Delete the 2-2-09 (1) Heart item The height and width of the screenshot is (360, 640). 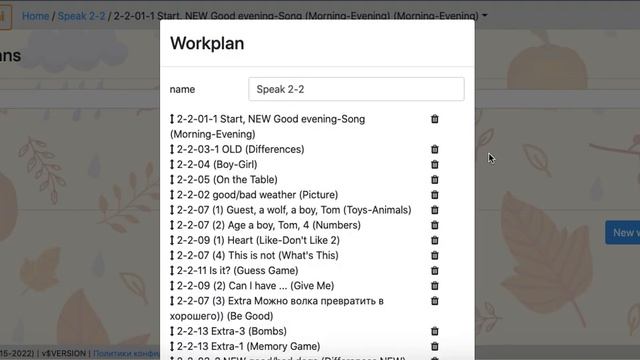pyautogui.click(x=435, y=240)
